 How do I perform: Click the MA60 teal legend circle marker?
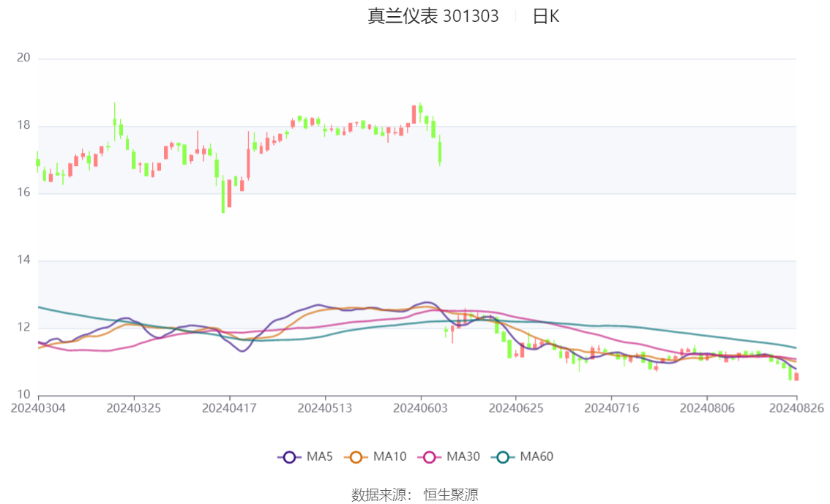[503, 457]
